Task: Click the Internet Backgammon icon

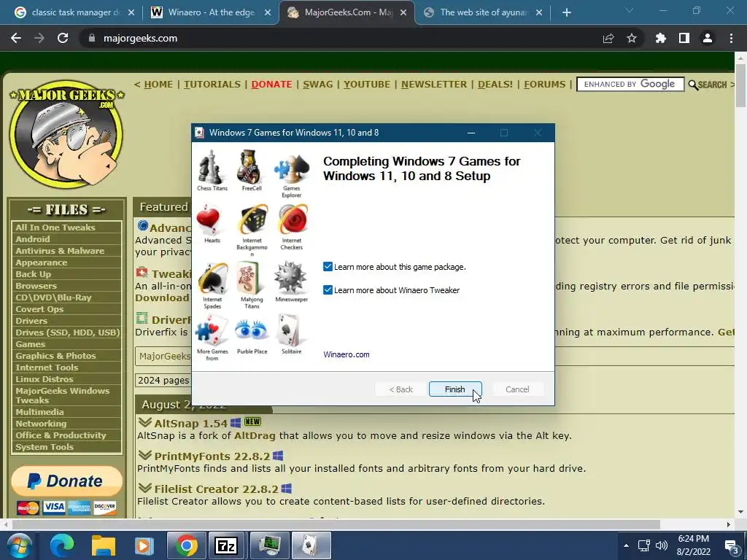Action: point(252,220)
